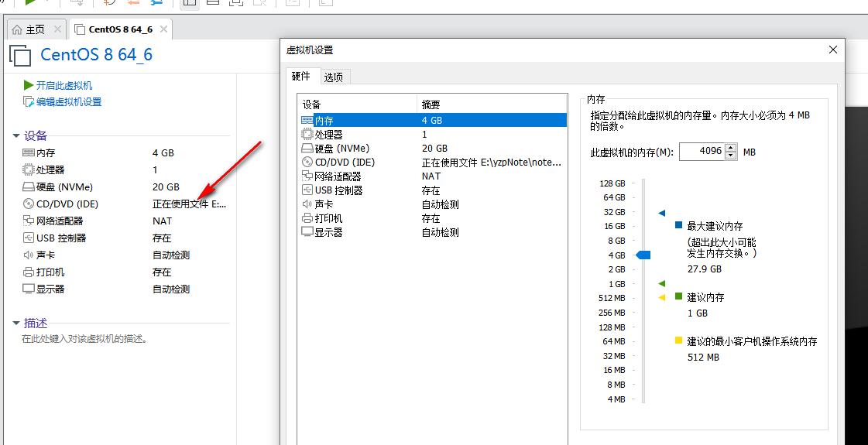This screenshot has height=445, width=868.
Task: Click the 'CentOS 8 64_6' blue title heading
Action: [x=96, y=55]
